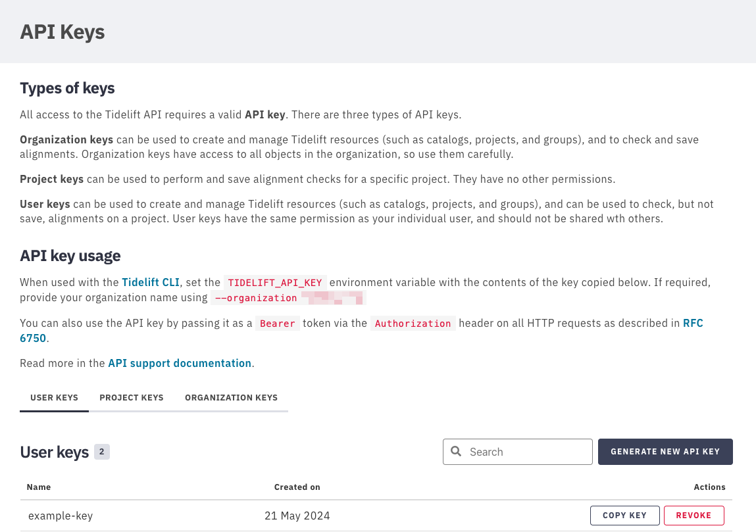This screenshot has width=756, height=532.
Task: Click the TIDELIFT_API_KEY code snippet
Action: tap(275, 283)
